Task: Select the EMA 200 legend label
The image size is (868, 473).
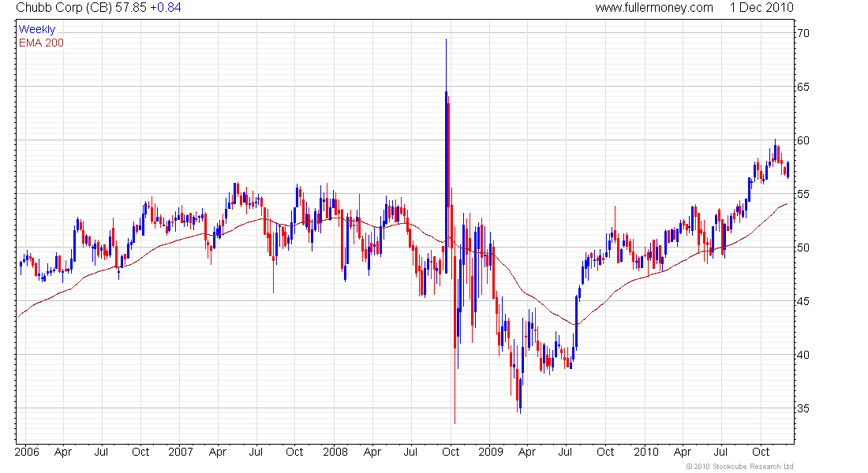Action: 41,43
